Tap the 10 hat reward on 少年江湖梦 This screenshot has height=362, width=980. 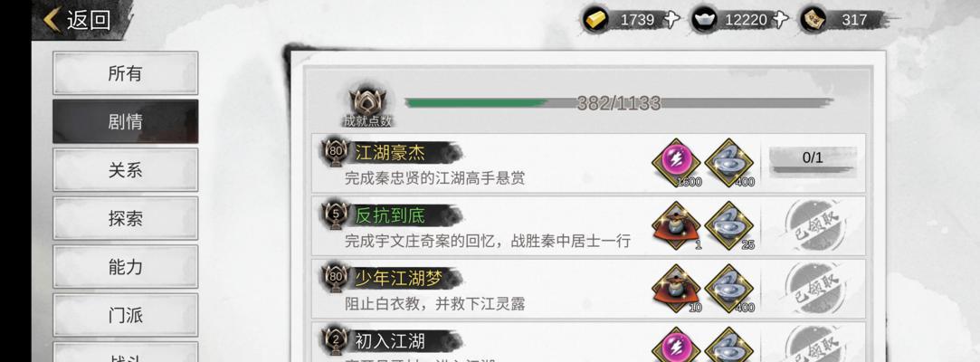pyautogui.click(x=676, y=288)
